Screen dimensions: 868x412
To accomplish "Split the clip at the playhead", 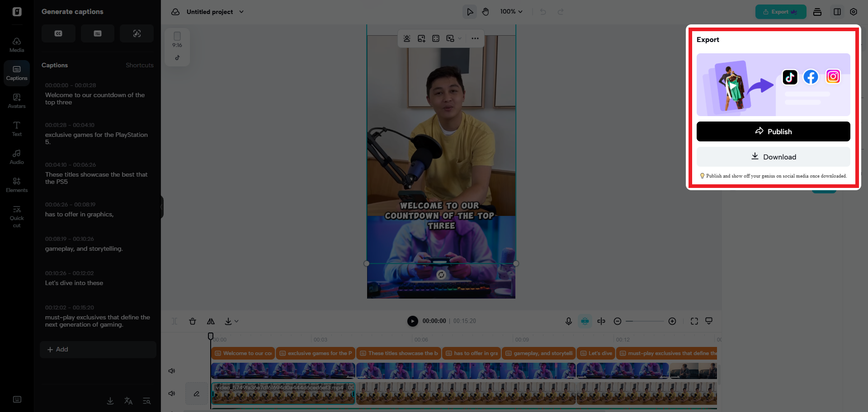I will tap(601, 321).
